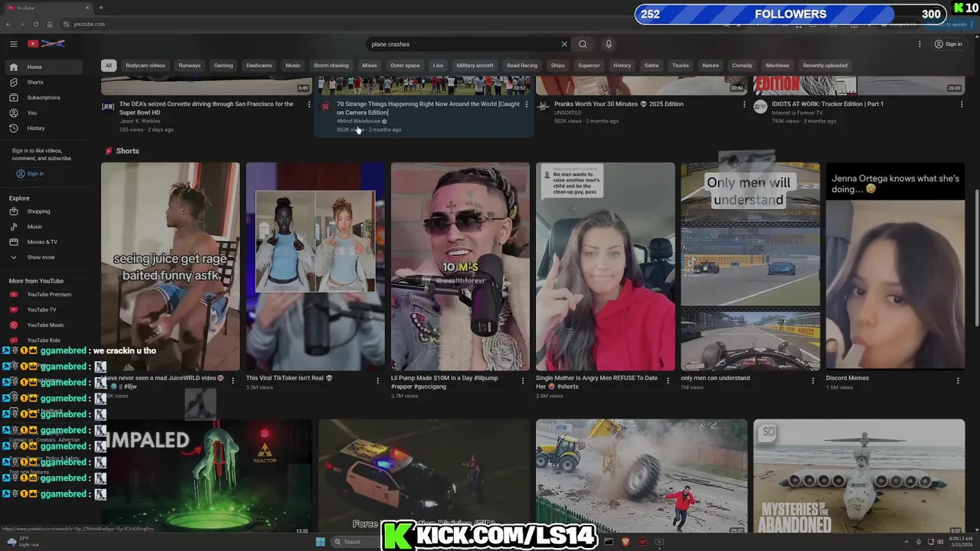Click the plane crashes search field

(463, 44)
